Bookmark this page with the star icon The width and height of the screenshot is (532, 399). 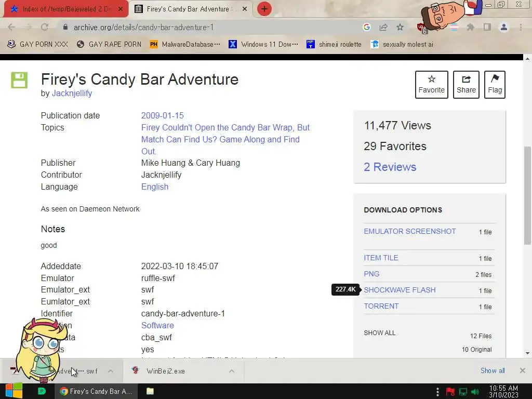(x=400, y=27)
